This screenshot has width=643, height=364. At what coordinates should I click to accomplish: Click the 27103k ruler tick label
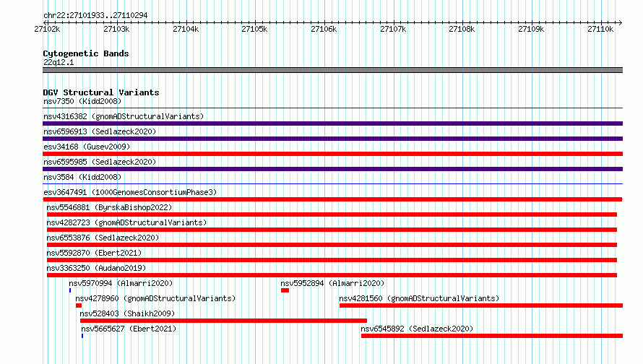tap(116, 29)
